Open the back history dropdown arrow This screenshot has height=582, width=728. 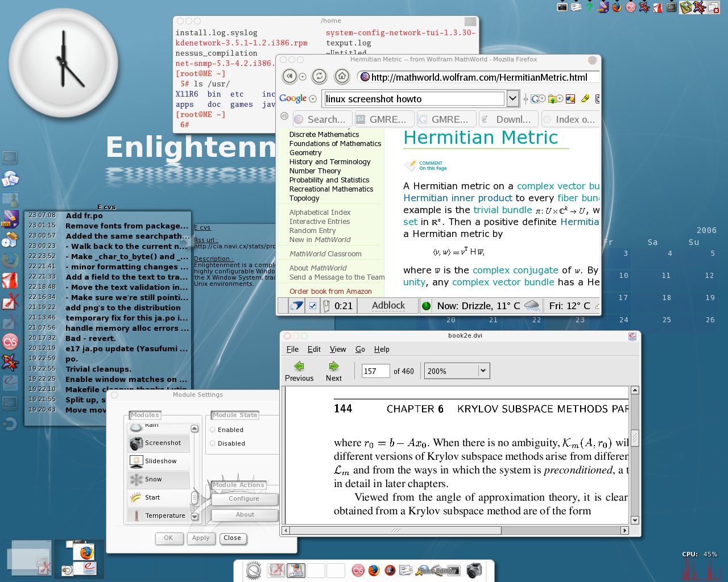303,77
